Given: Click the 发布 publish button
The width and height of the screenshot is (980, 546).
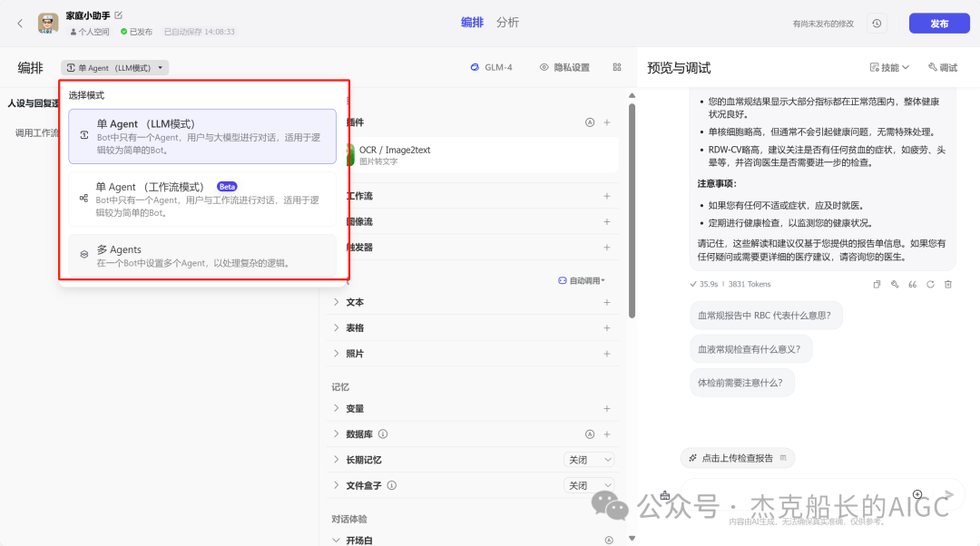Looking at the screenshot, I should click(939, 23).
